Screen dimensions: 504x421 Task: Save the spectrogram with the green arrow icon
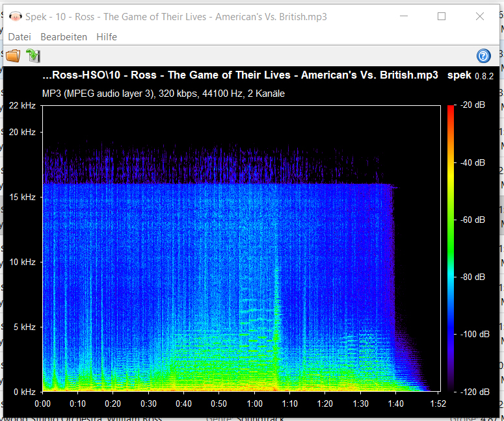point(33,56)
